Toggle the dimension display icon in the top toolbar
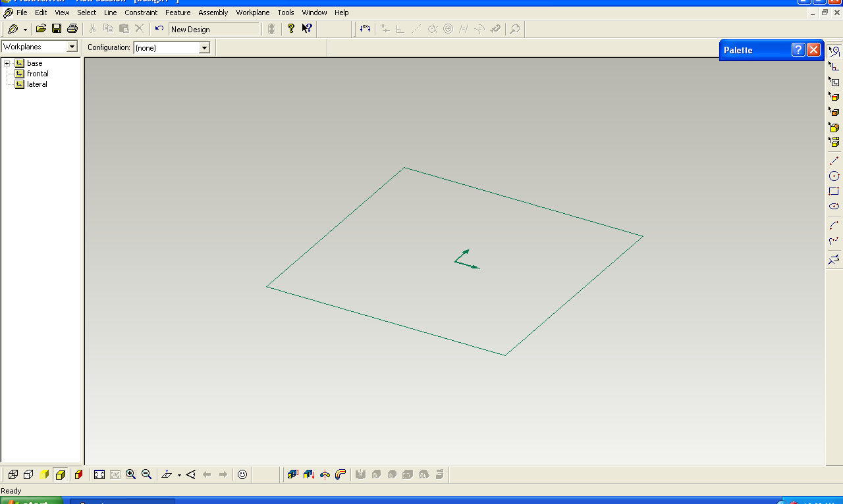This screenshot has height=504, width=843. [x=366, y=29]
